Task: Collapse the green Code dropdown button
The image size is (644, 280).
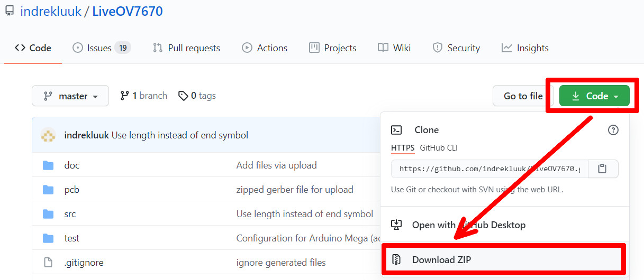Action: [594, 96]
